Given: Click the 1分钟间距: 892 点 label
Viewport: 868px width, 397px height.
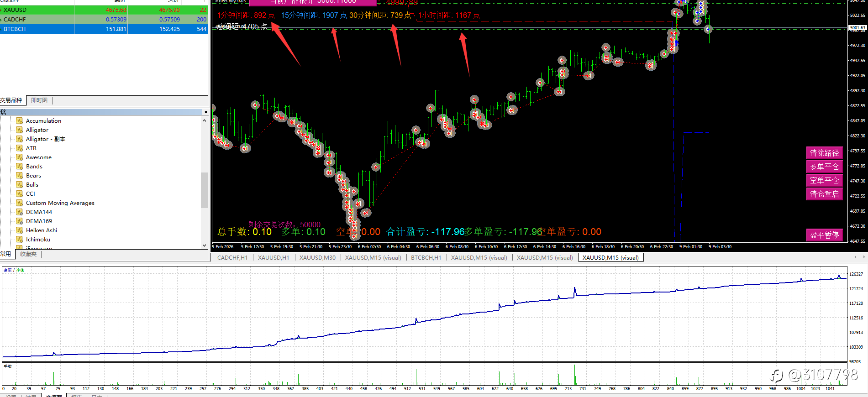Looking at the screenshot, I should coord(246,15).
